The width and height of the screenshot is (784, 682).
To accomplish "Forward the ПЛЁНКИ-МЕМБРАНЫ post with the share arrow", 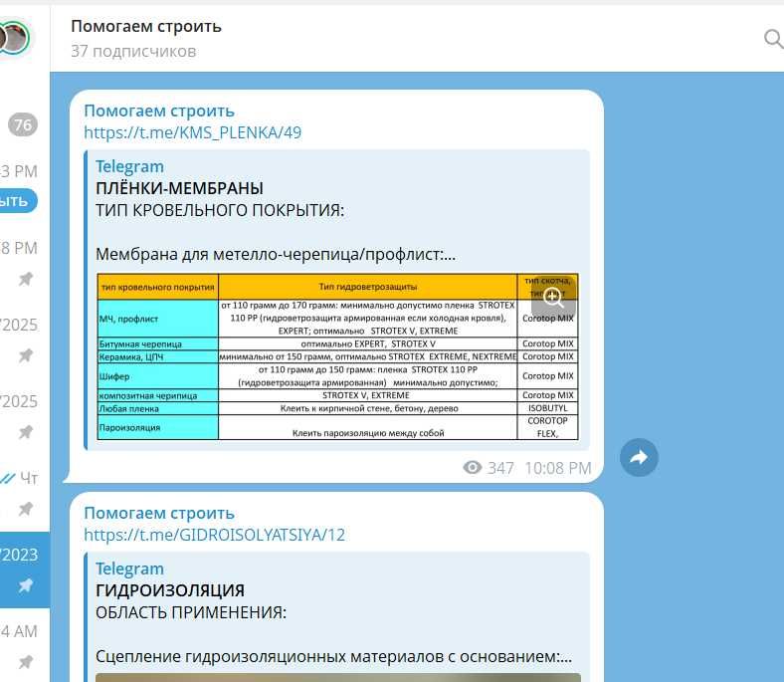I will 639,457.
